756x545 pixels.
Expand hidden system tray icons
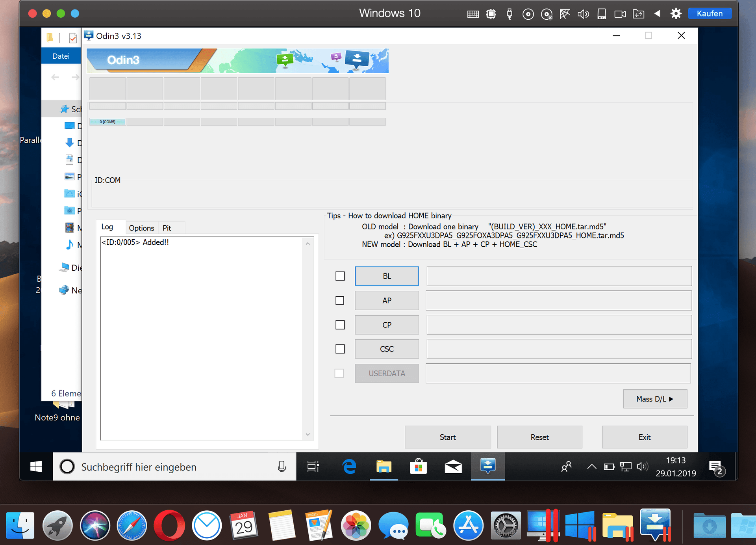[591, 467]
